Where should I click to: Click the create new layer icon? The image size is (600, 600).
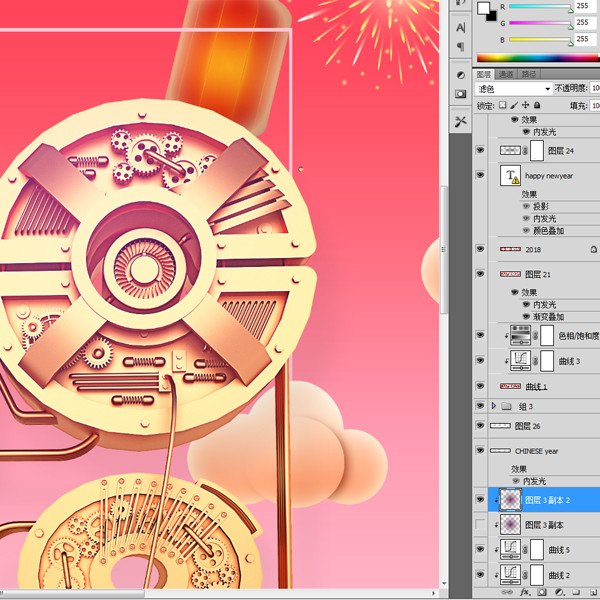click(593, 592)
